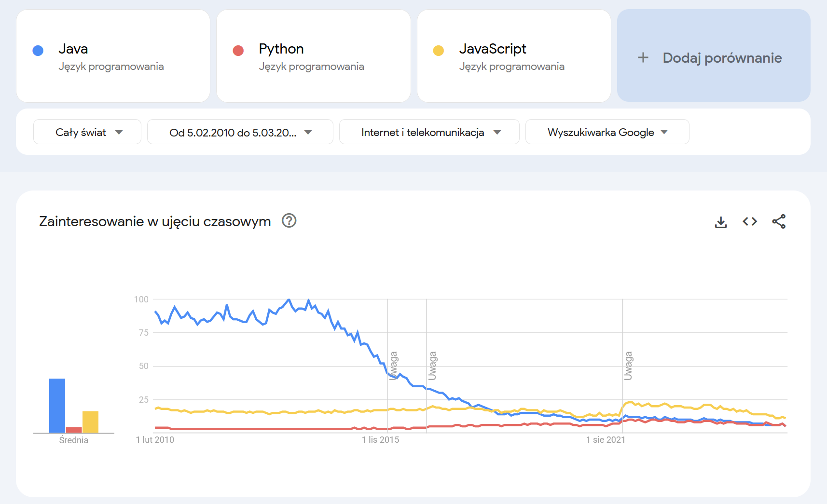The width and height of the screenshot is (827, 504).
Task: Open the Wyszukiwarka Google search type dropdown
Action: tap(607, 132)
